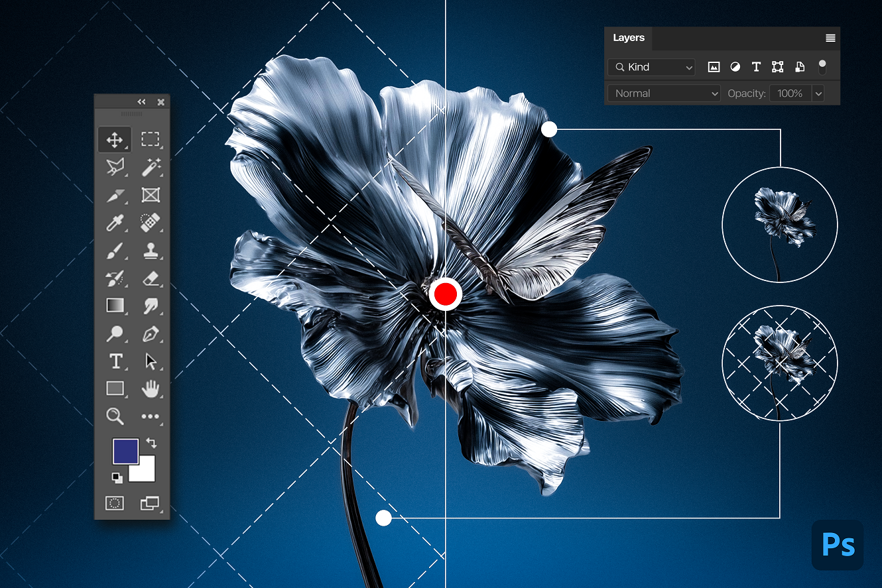Viewport: 882px width, 588px height.
Task: Select the Crop/Slice knife tool
Action: coord(115,195)
